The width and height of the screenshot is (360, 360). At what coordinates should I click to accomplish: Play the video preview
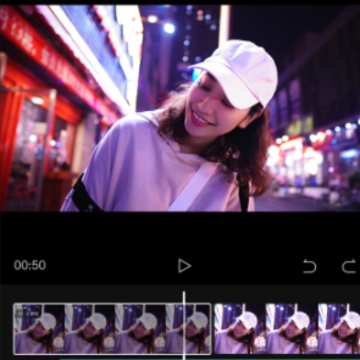[x=184, y=266]
